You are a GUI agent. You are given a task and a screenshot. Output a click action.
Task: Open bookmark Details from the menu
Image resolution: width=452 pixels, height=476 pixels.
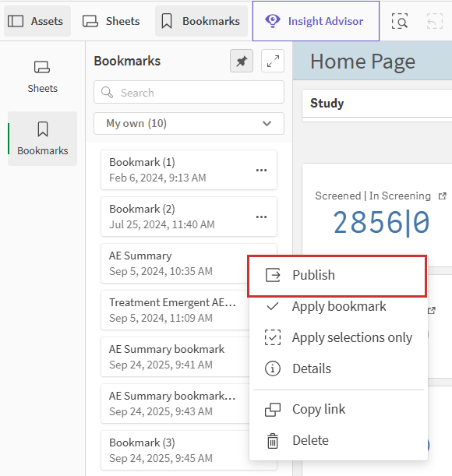pyautogui.click(x=338, y=368)
